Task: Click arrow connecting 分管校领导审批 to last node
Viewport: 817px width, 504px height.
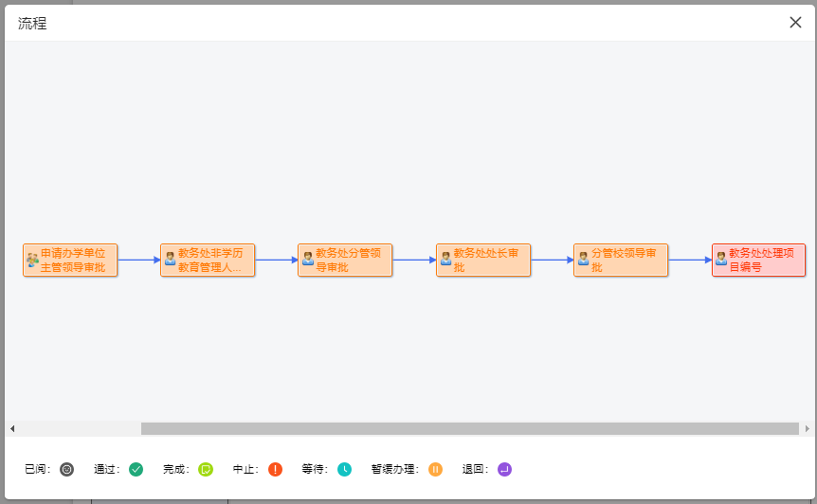Action: click(x=690, y=260)
